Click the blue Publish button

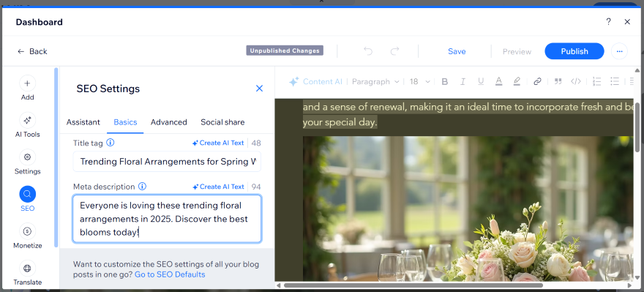(x=574, y=51)
